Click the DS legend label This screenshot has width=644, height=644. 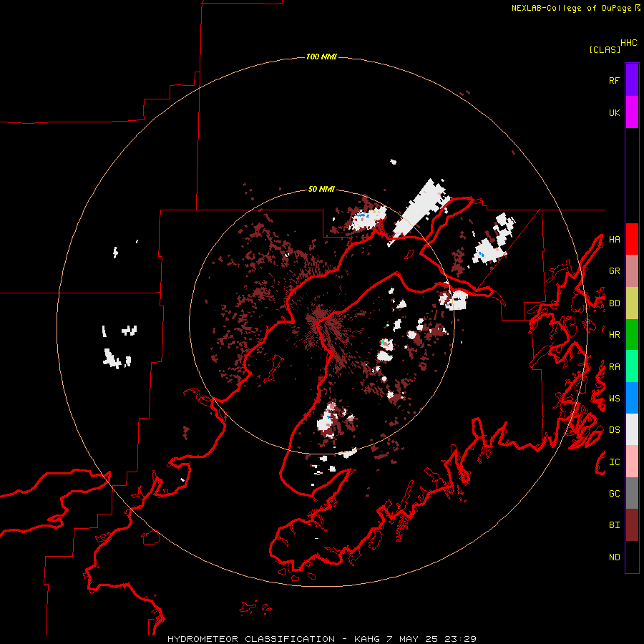point(614,430)
